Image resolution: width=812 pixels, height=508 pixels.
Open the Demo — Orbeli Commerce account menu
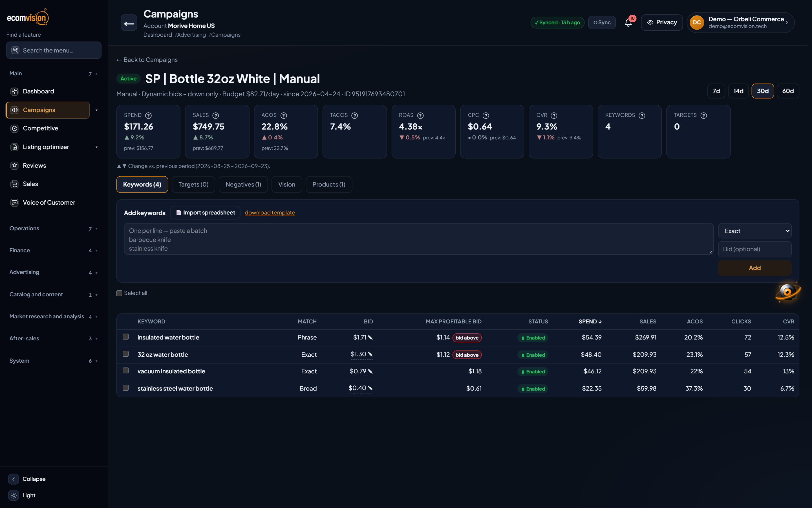(x=741, y=23)
